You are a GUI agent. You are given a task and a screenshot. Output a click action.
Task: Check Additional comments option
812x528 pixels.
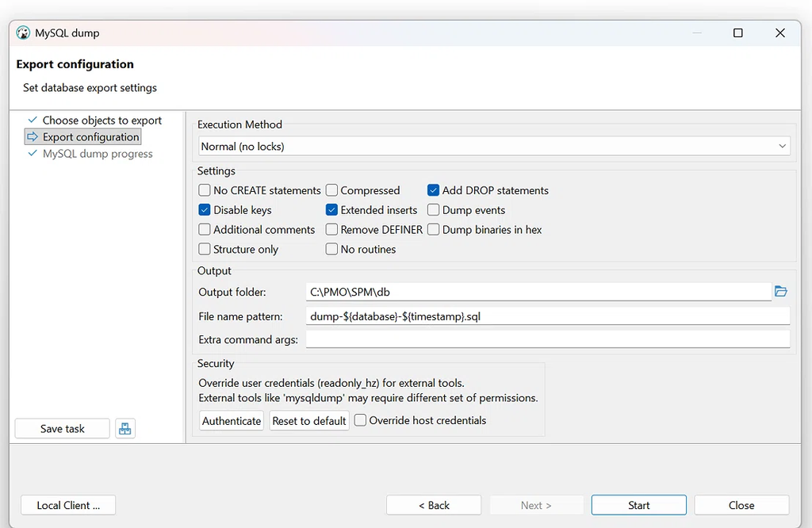205,229
